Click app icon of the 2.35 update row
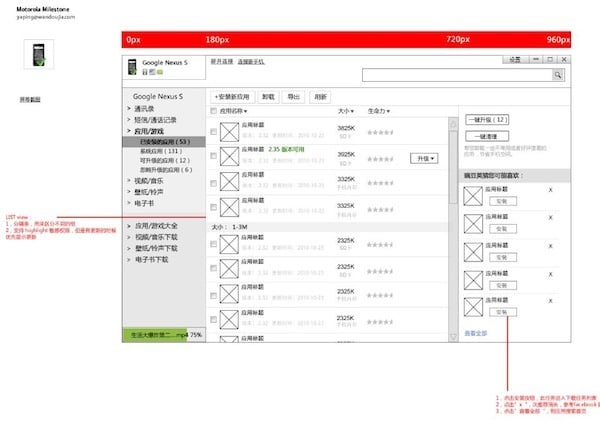 [x=229, y=156]
